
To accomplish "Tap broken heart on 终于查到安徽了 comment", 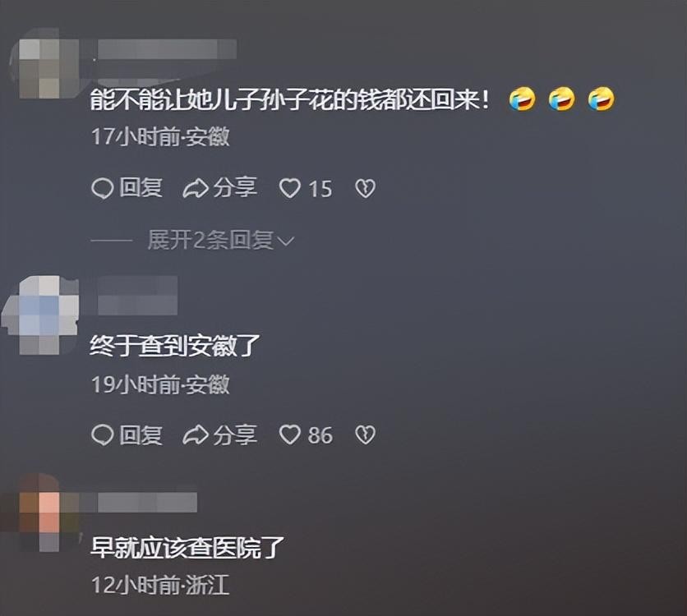I will point(365,435).
